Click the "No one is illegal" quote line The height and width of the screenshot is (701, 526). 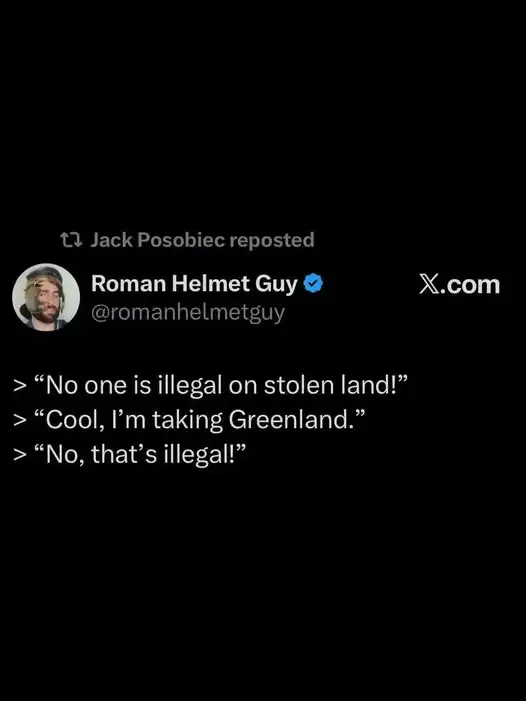210,385
